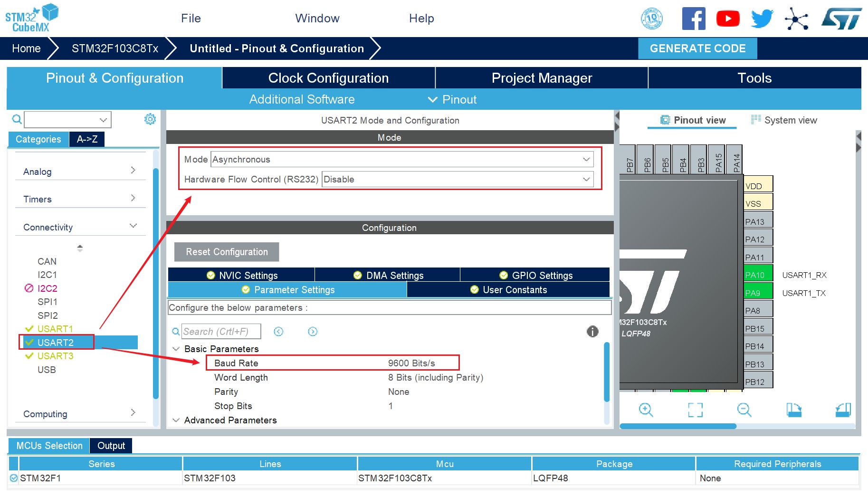Fit chip view to window
Screen dimensions: 868x497
696,410
